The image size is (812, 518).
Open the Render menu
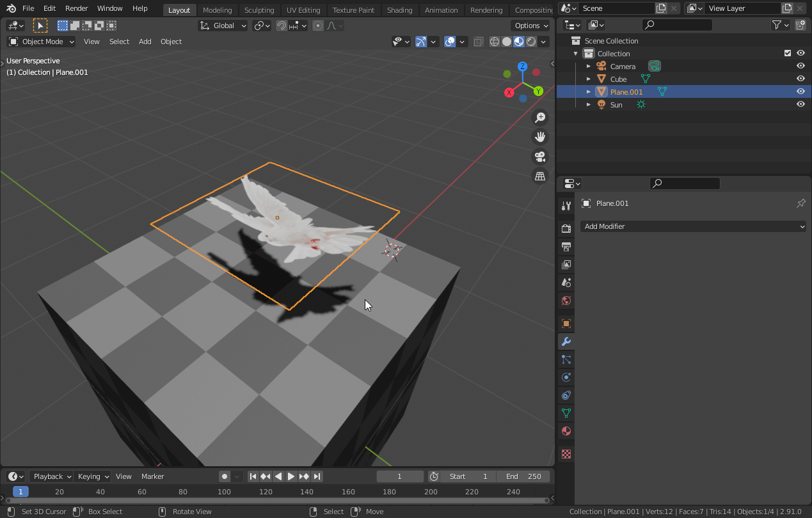pyautogui.click(x=76, y=8)
